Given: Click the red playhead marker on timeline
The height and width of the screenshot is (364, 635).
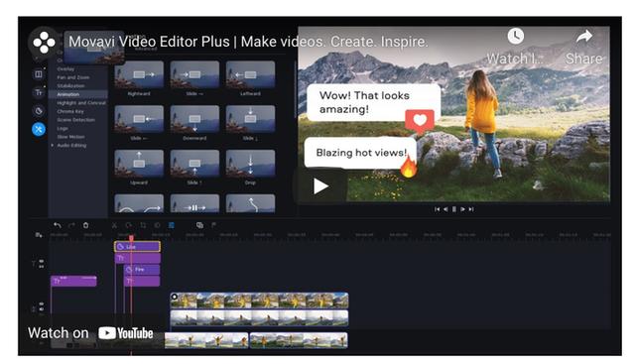Looking at the screenshot, I should 131,238.
